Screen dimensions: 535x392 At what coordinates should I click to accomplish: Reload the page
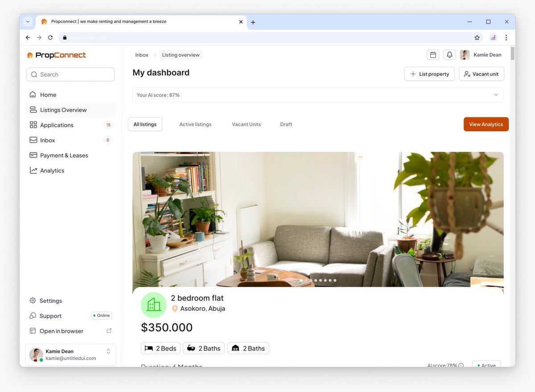(x=50, y=38)
